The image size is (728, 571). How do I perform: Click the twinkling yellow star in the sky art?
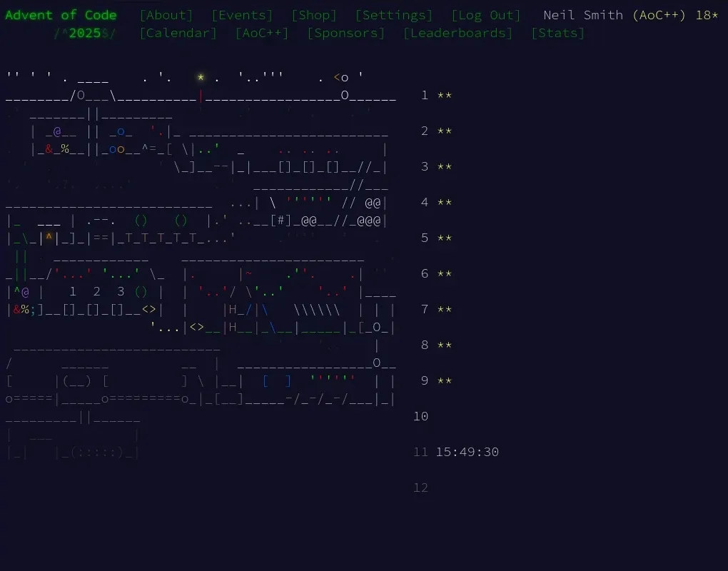(x=201, y=77)
